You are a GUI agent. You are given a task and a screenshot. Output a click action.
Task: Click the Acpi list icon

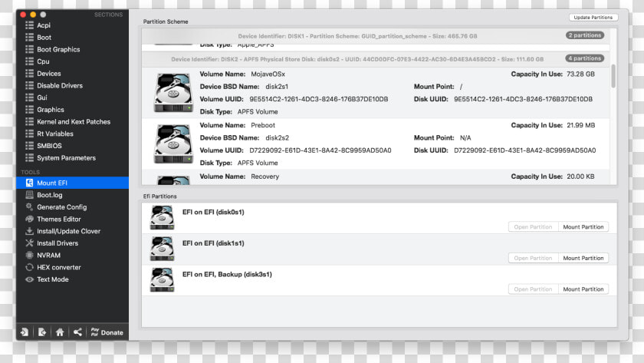click(x=29, y=25)
